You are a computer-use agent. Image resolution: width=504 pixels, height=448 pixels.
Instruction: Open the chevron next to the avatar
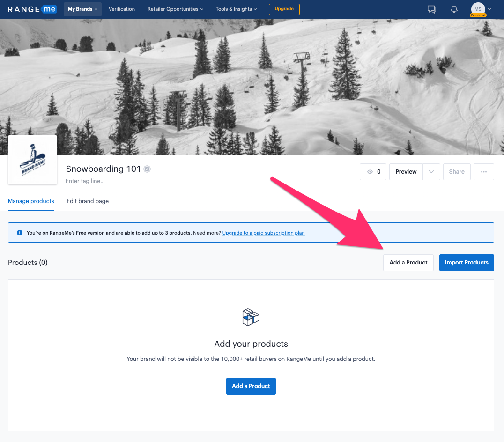pos(489,9)
